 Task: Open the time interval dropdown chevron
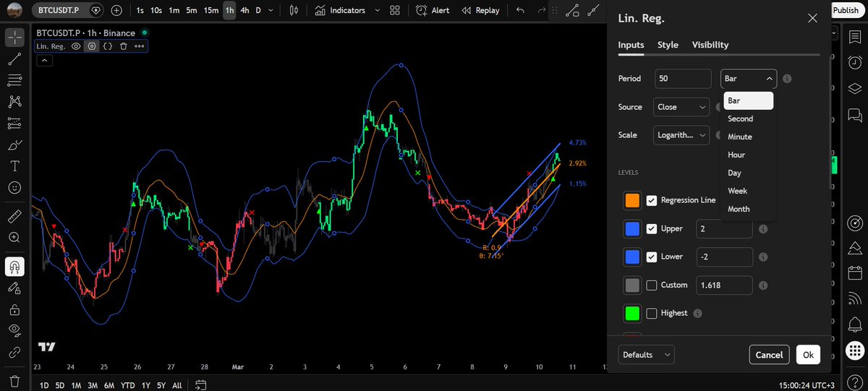[x=271, y=10]
